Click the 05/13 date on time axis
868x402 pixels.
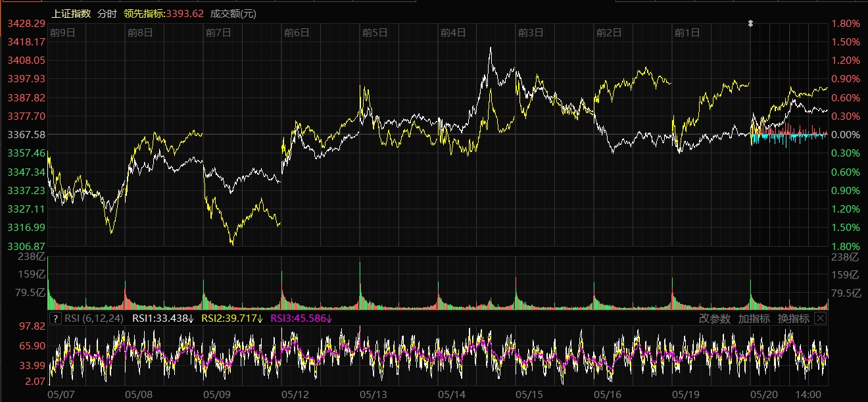coord(374,394)
